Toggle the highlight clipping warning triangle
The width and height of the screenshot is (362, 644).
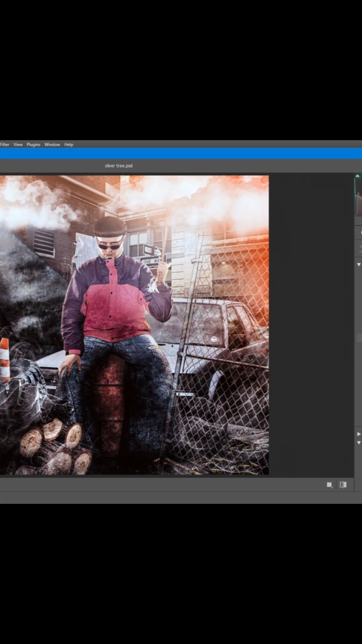(357, 176)
